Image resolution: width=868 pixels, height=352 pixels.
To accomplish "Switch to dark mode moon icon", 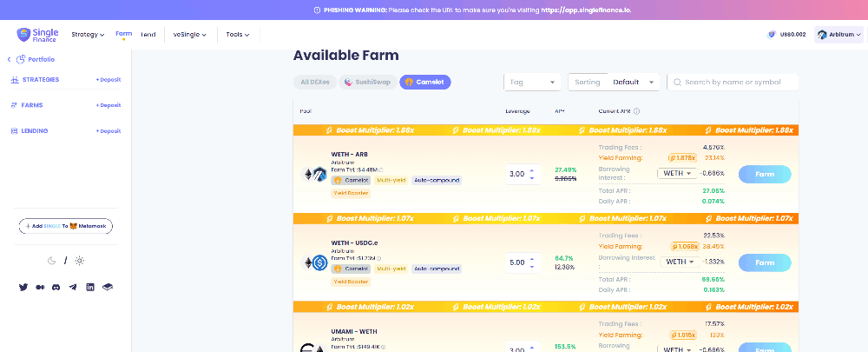I will tap(52, 261).
